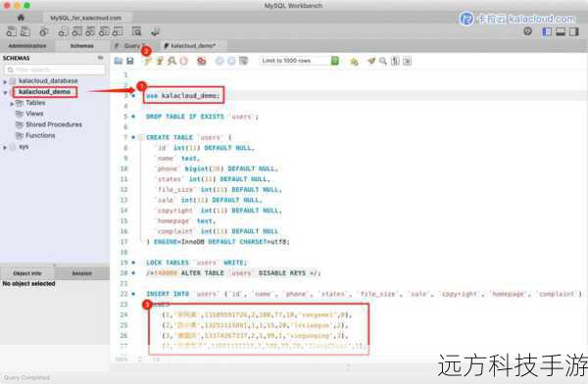Toggle word wrapping in editor
Image resolution: width=588 pixels, height=384 pixels.
[408, 61]
